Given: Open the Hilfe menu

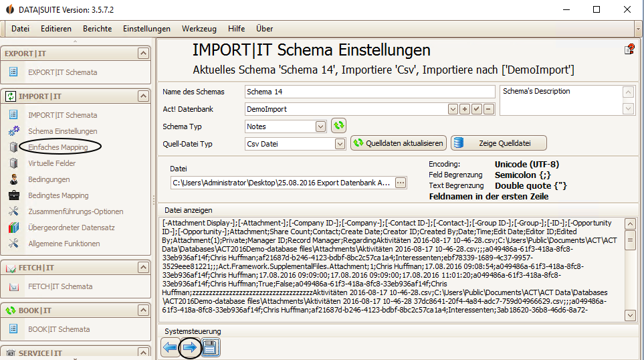Looking at the screenshot, I should (x=236, y=29).
